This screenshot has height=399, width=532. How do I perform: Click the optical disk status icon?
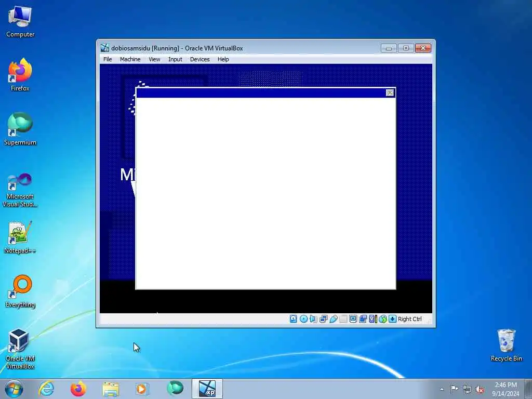303,319
